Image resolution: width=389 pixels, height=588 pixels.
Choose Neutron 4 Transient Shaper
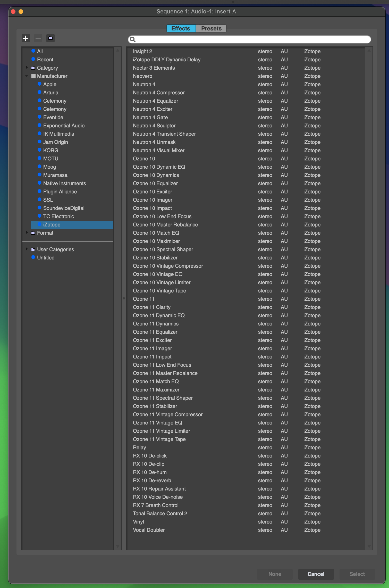(x=164, y=134)
